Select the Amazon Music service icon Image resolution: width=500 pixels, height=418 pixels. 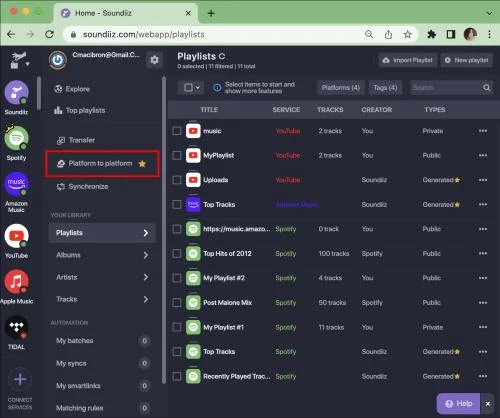coord(16,184)
